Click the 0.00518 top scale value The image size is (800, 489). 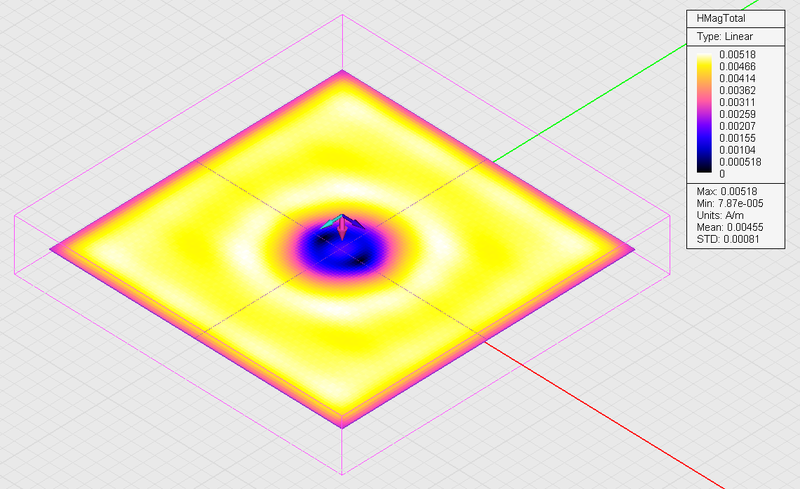coord(737,55)
